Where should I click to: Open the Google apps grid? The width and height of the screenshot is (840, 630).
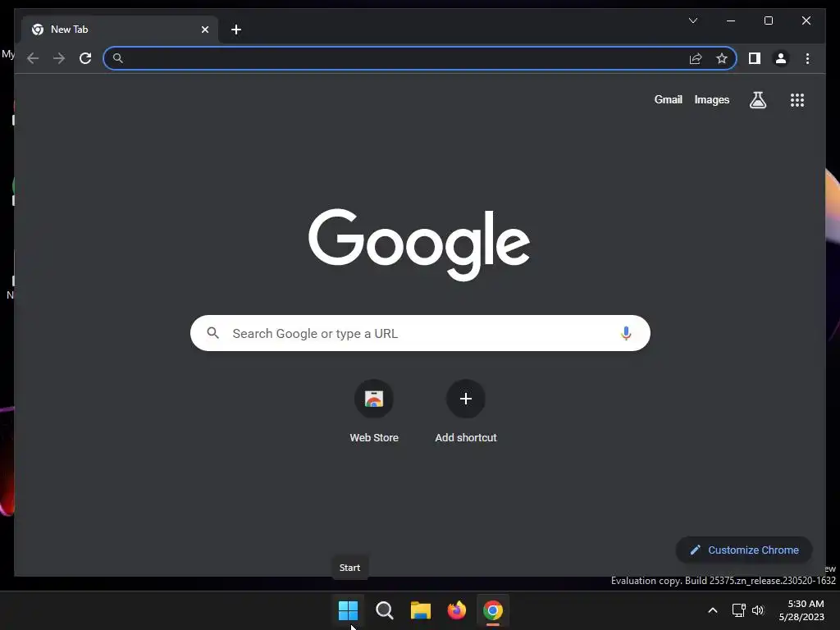(797, 99)
